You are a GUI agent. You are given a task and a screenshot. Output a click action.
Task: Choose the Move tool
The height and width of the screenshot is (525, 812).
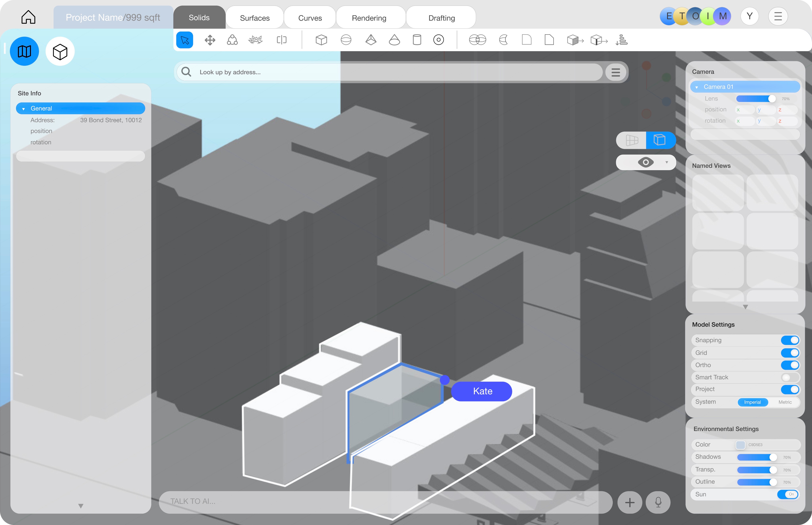click(210, 40)
